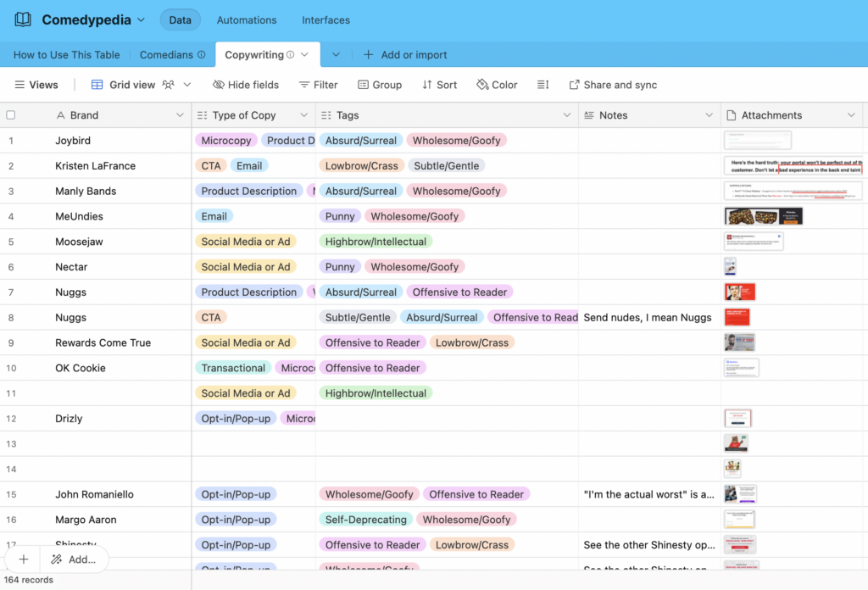Screen dimensions: 868x590
Task: Open the red attachment thumbnail in Nuggs row 7
Action: click(739, 292)
